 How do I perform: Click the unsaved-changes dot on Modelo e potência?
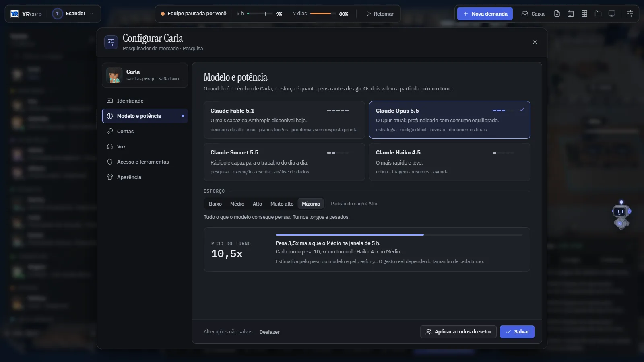coord(183,116)
